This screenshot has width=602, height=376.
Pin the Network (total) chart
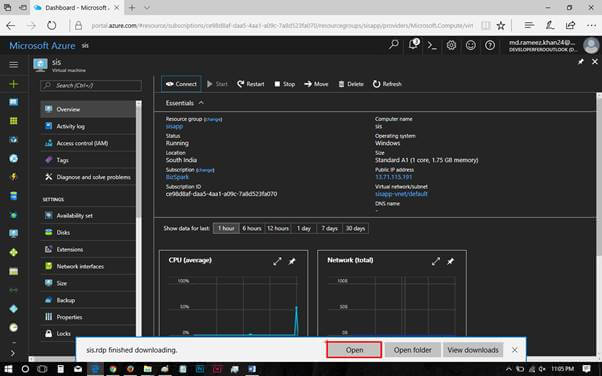coord(451,261)
